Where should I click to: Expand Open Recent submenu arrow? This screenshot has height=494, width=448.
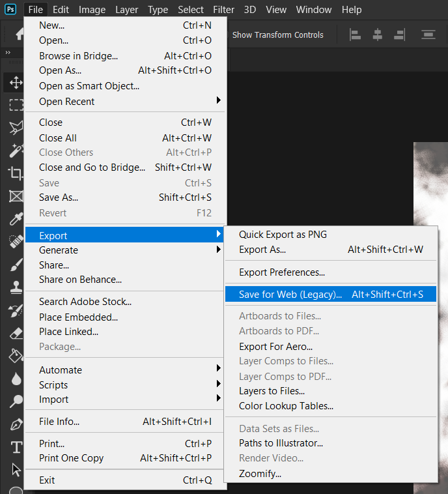pyautogui.click(x=219, y=100)
